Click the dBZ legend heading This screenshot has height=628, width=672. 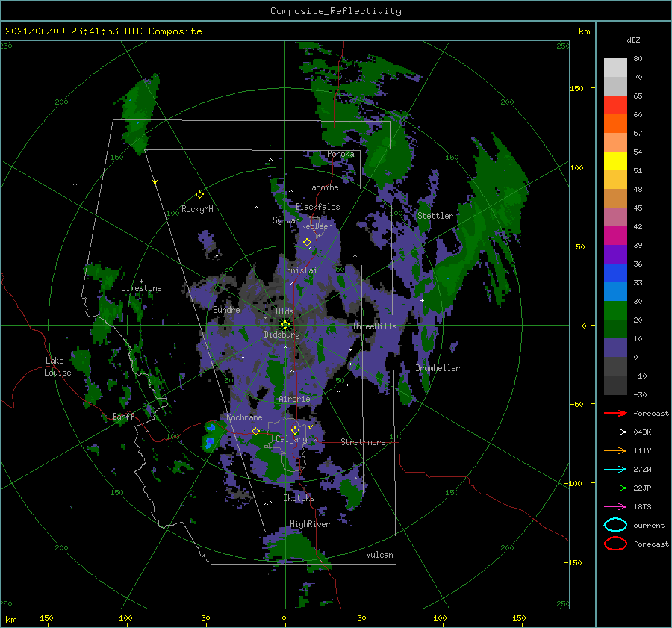point(633,40)
